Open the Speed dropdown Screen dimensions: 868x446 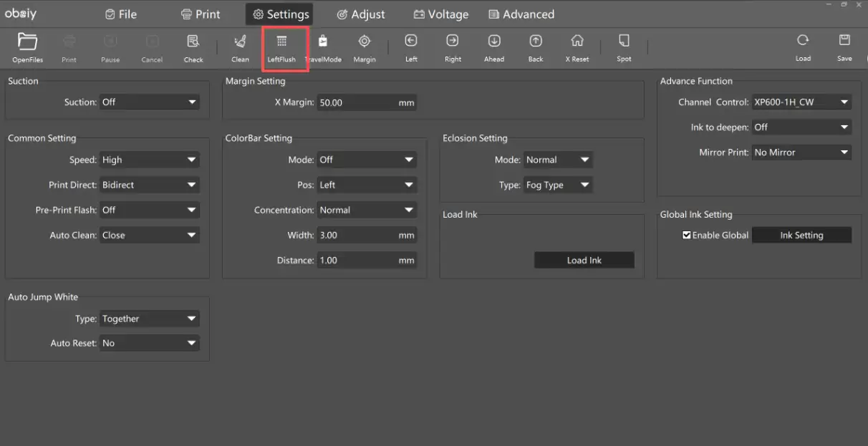150,160
